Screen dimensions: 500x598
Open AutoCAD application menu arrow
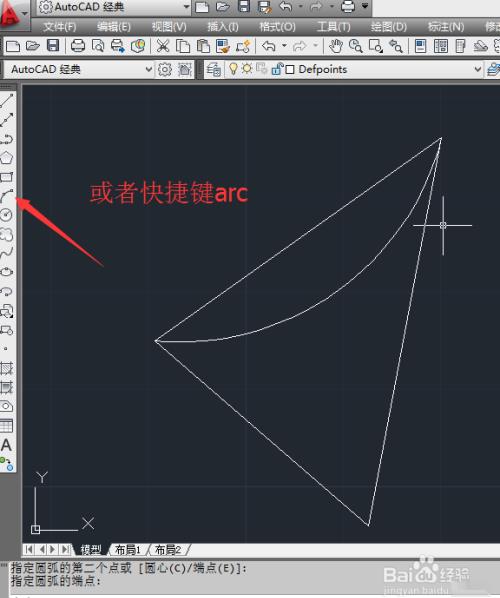pos(25,13)
